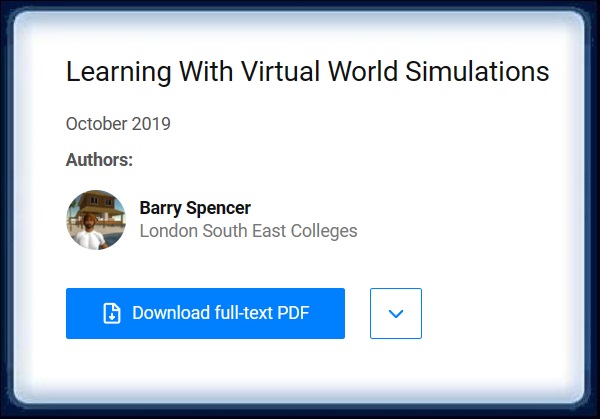Expand the chevron dropdown beside Download button
The image size is (600, 419).
(x=396, y=313)
